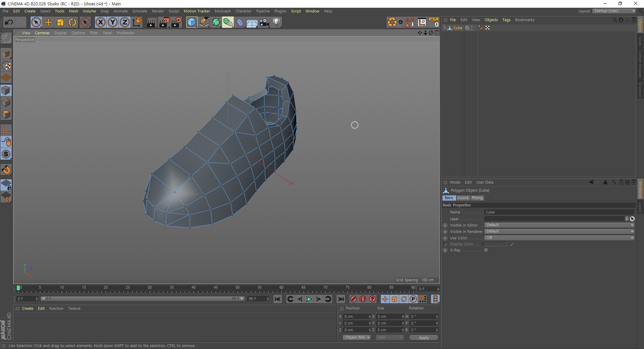644x349 pixels.
Task: Select the Rotate tool in top toolbar
Action: pos(72,22)
